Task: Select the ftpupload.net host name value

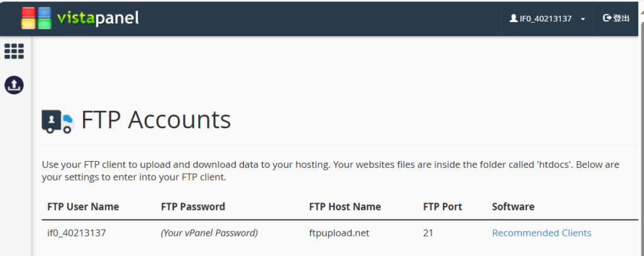Action: tap(339, 233)
